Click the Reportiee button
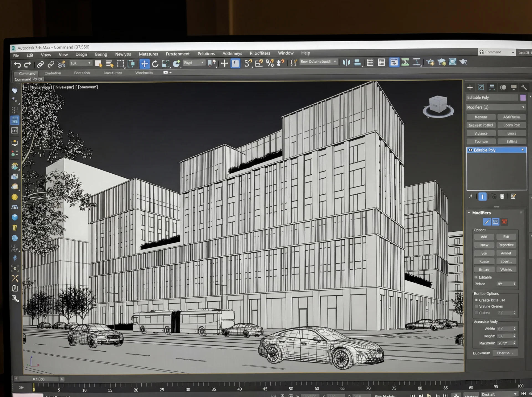 (x=506, y=245)
